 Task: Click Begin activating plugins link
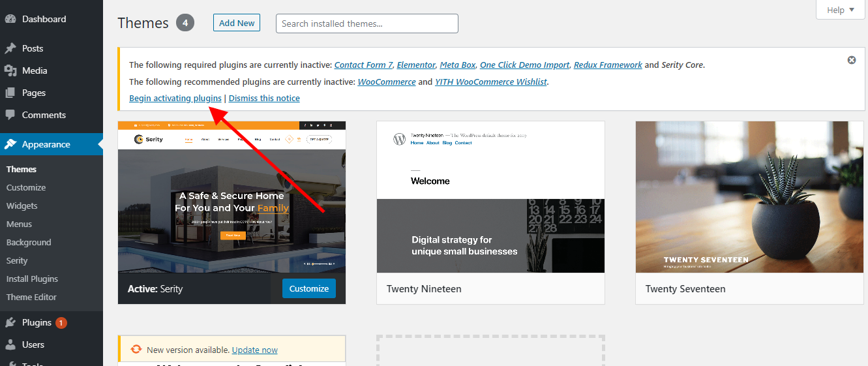click(175, 98)
